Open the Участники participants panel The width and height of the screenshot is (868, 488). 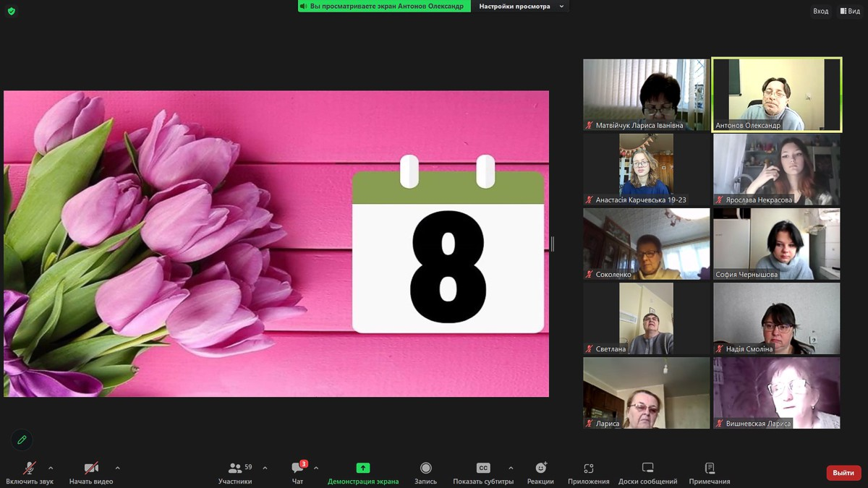click(235, 473)
